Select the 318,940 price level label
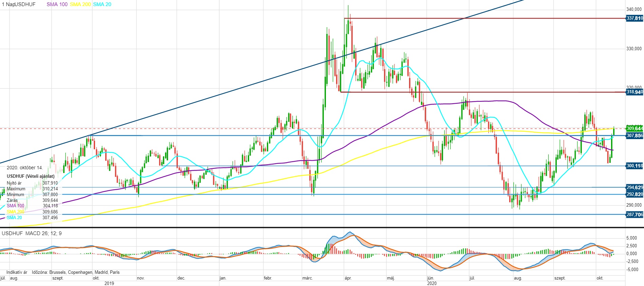This screenshot has height=286, width=644. pyautogui.click(x=634, y=92)
